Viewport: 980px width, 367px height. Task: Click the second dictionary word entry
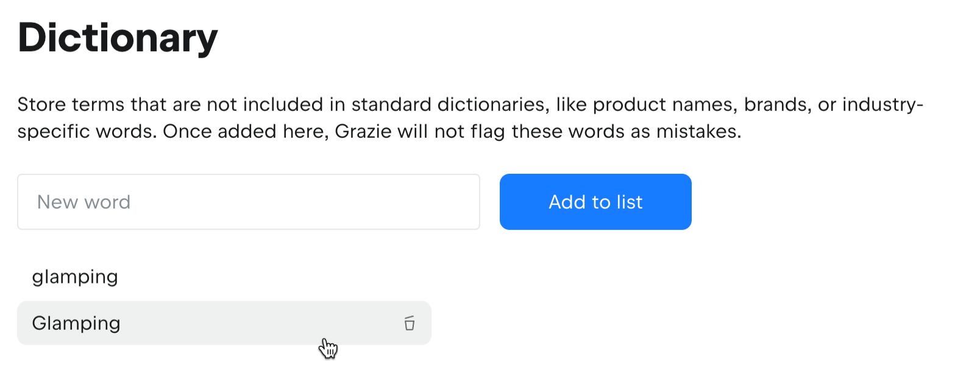tap(76, 323)
